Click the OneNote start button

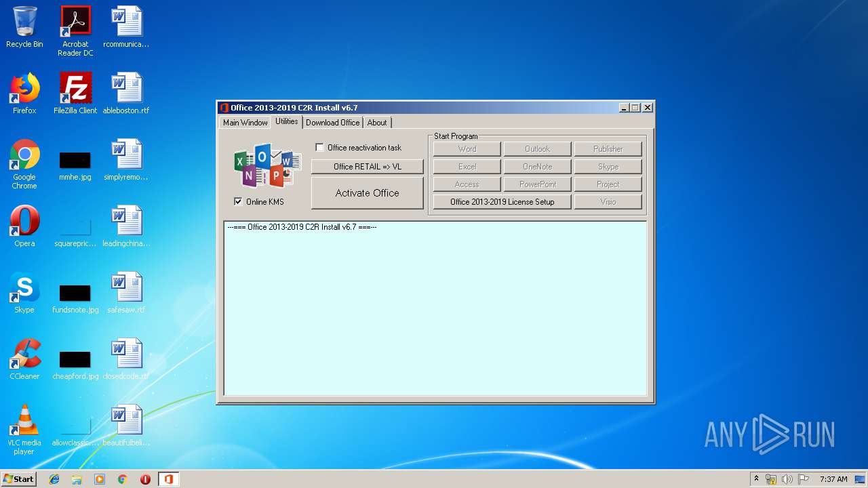click(x=538, y=167)
